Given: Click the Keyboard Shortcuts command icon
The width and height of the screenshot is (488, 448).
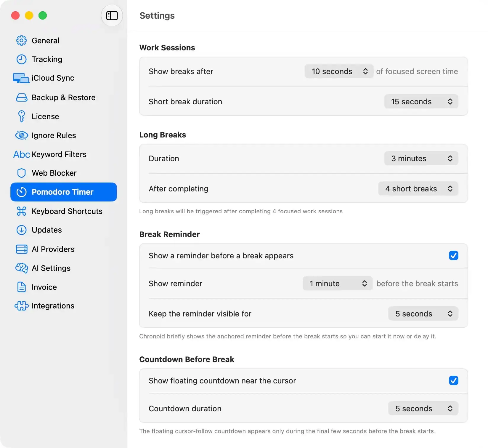Looking at the screenshot, I should [21, 211].
